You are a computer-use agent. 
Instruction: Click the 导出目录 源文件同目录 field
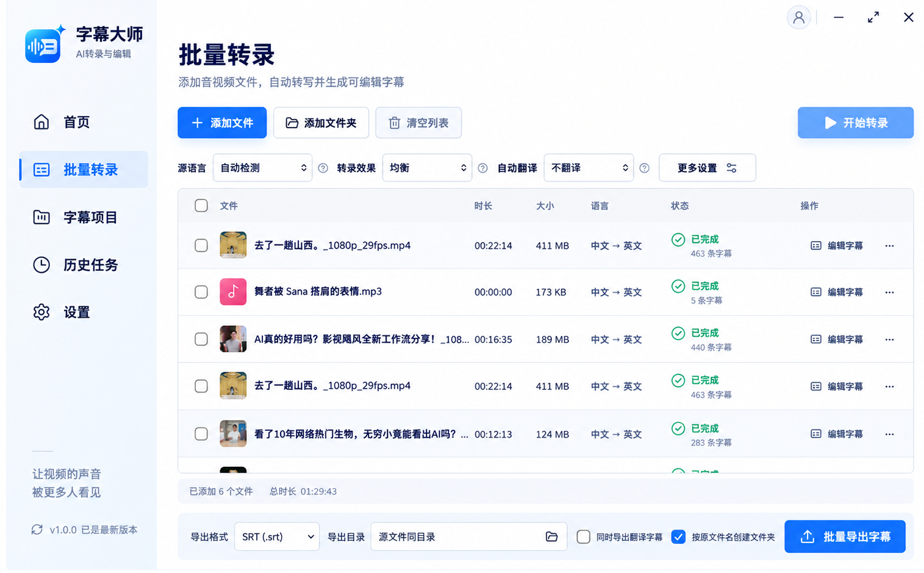click(x=468, y=537)
